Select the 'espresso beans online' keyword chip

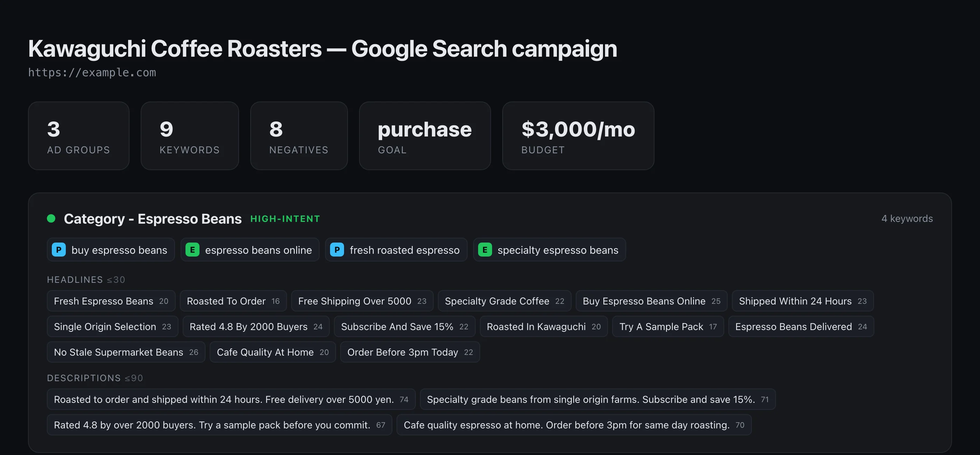[x=250, y=250]
